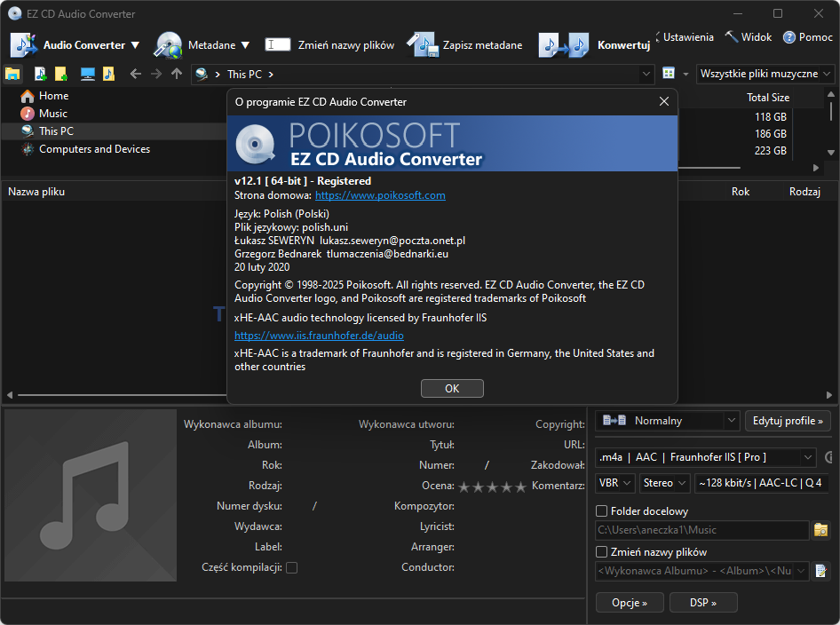Expand the view layout dropdown arrow
840x625 pixels.
point(685,74)
